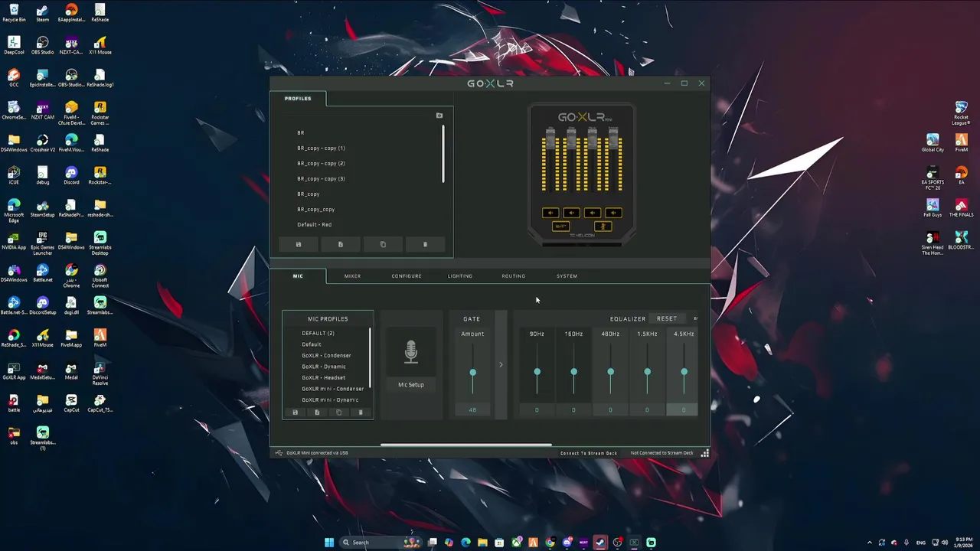The image size is (980, 551).
Task: Click the third mute button on GoXLR device
Action: click(x=592, y=213)
